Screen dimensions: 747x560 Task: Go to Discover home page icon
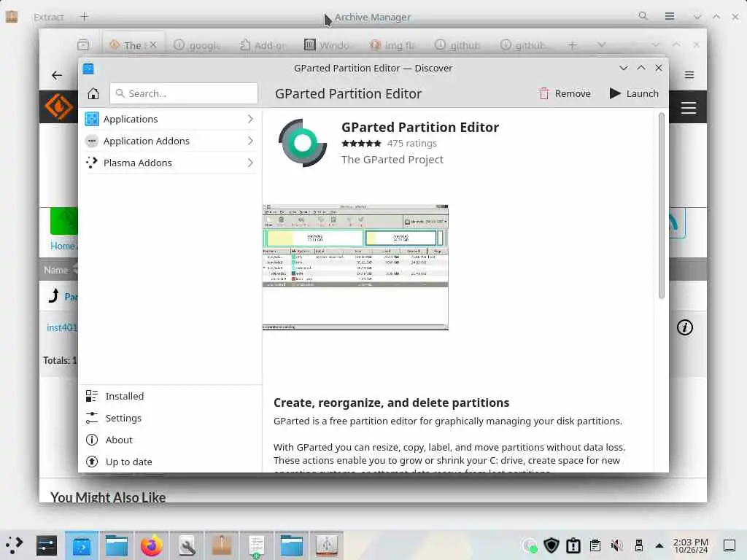point(93,93)
